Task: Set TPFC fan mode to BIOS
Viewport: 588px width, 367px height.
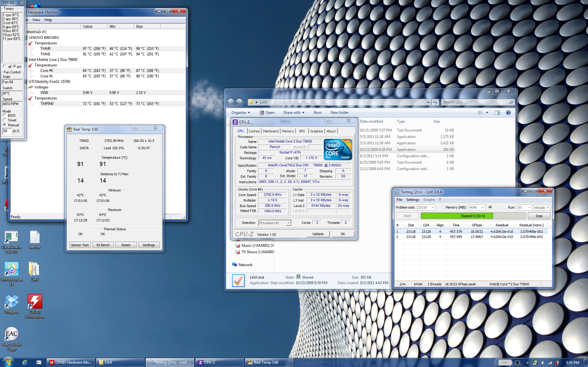Action: (x=4, y=115)
